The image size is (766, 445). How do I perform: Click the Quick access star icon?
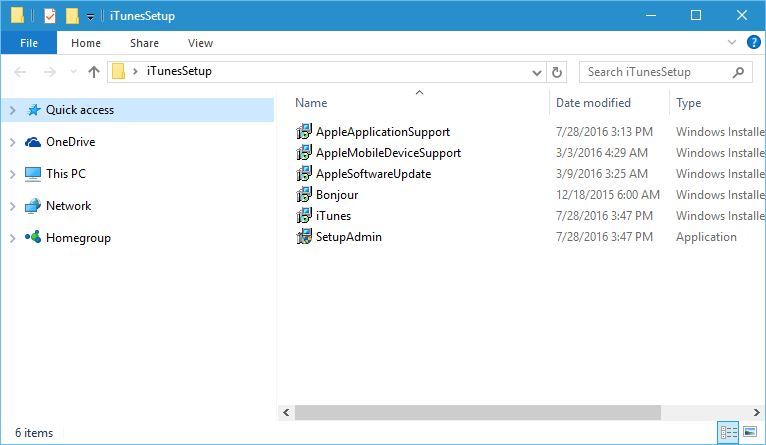(33, 110)
